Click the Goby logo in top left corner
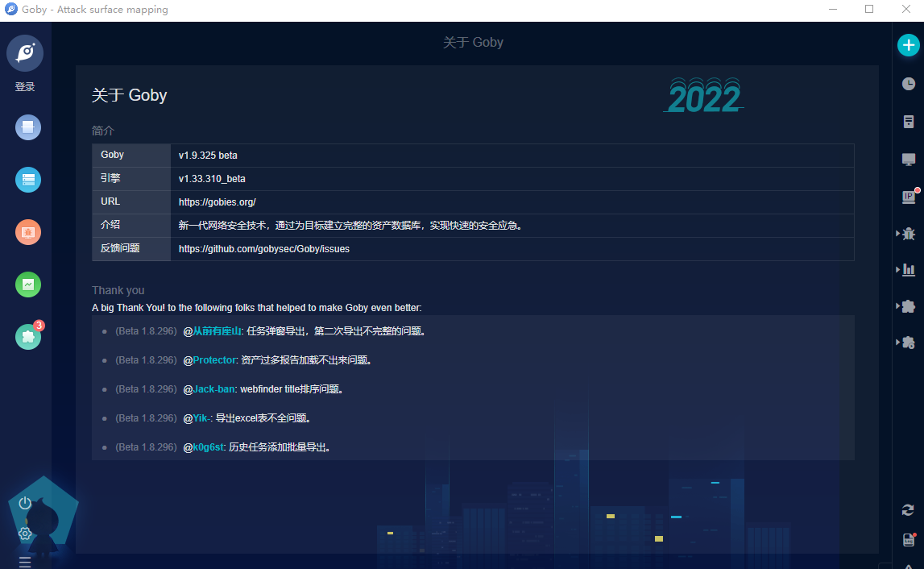Viewport: 924px width, 569px height. pyautogui.click(x=25, y=52)
